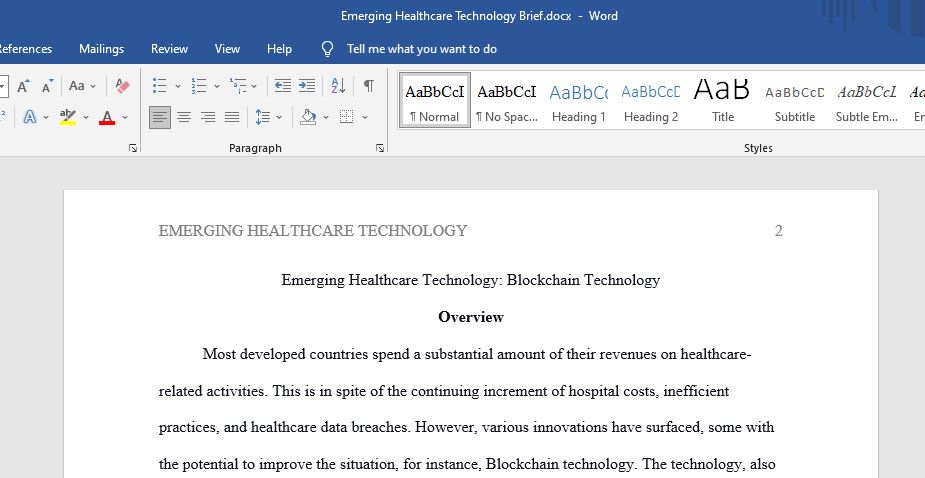Switch to the View tab
This screenshot has height=478, width=925.
click(227, 49)
